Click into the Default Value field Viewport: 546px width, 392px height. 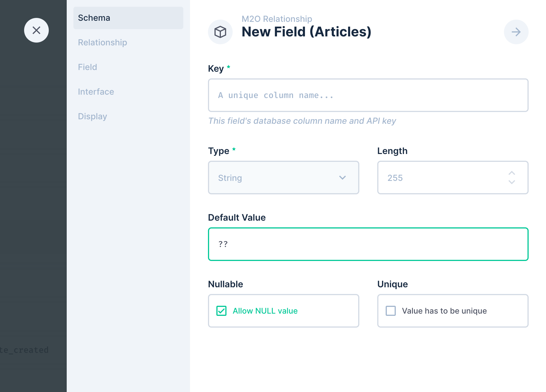coord(368,244)
